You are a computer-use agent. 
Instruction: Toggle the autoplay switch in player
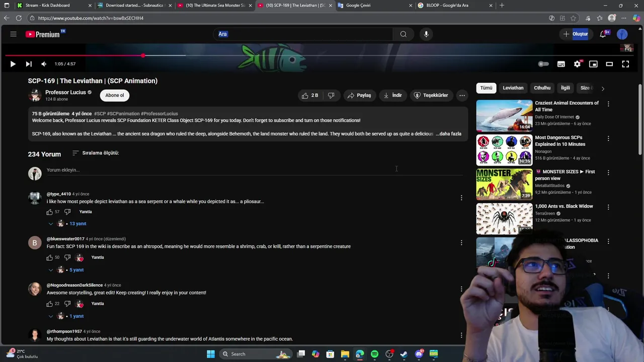coord(543,64)
